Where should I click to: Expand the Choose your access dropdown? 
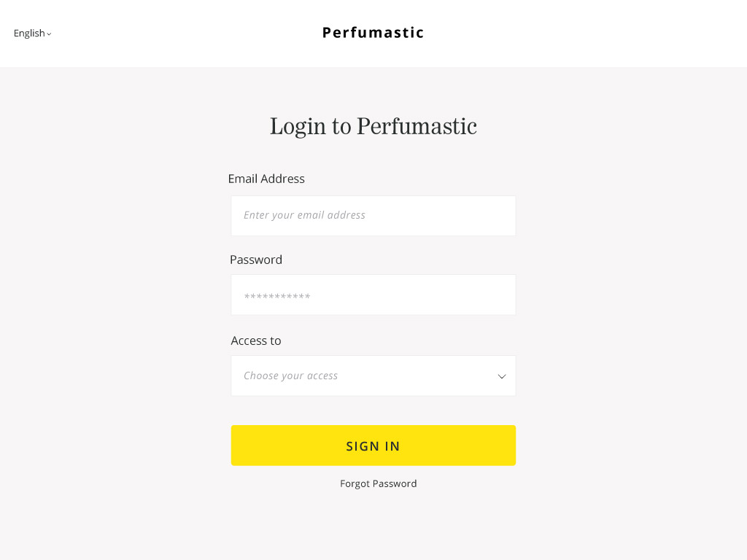point(373,376)
